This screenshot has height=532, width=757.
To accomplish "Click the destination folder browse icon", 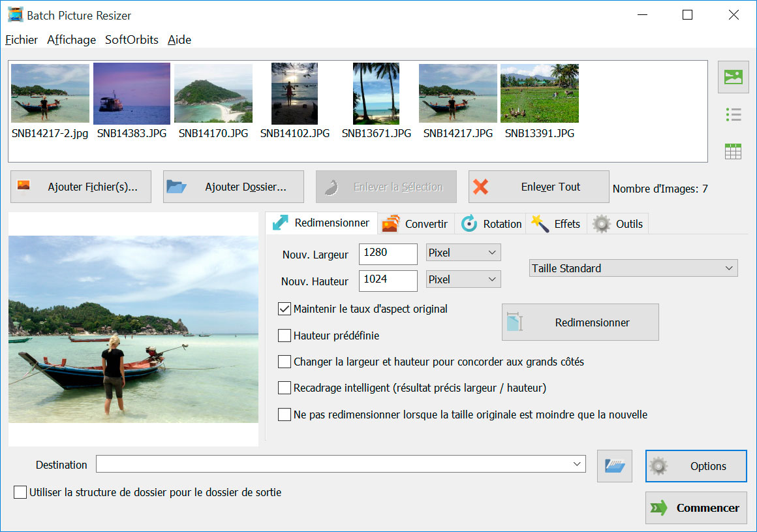I will coord(614,466).
